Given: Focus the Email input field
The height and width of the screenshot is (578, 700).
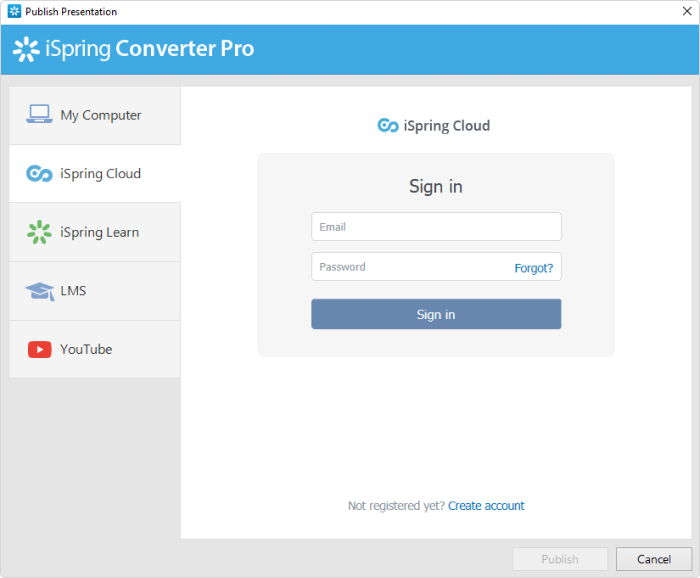Looking at the screenshot, I should pyautogui.click(x=436, y=227).
